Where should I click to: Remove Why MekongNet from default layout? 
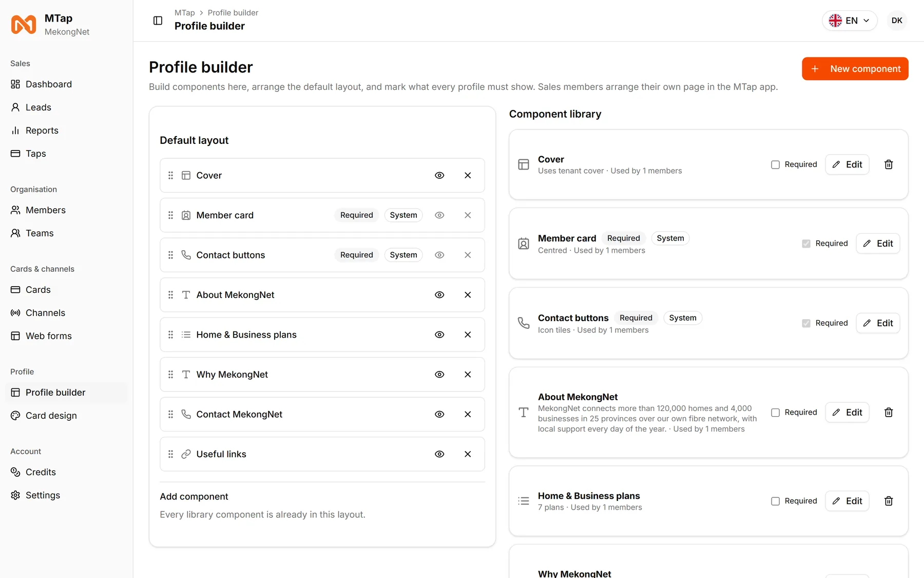[x=468, y=375]
